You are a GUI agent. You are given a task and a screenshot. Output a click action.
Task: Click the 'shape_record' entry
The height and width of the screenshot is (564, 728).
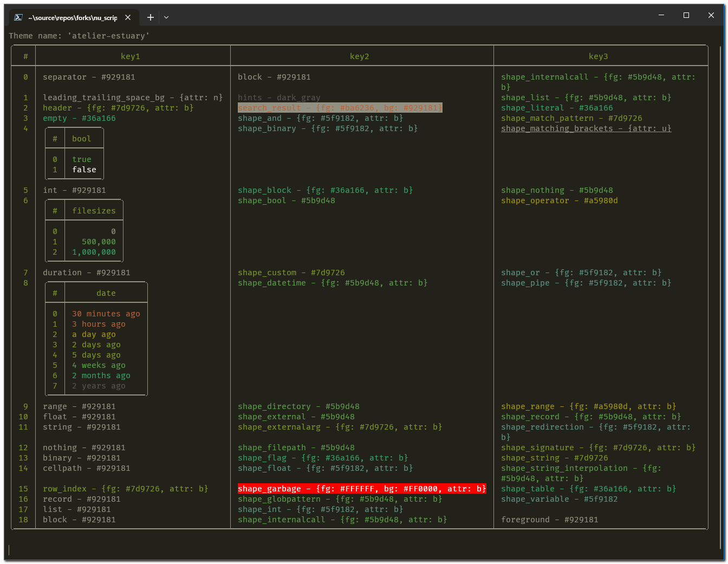(591, 417)
